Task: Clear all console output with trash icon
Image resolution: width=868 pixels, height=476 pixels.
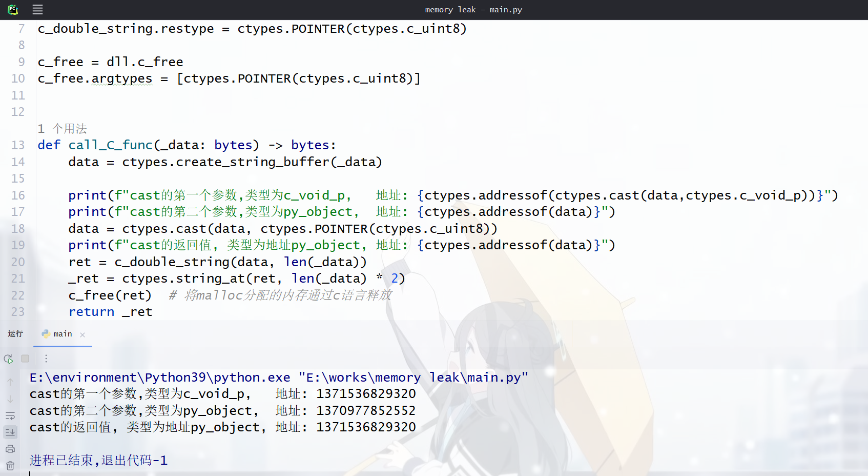Action: tap(10, 466)
